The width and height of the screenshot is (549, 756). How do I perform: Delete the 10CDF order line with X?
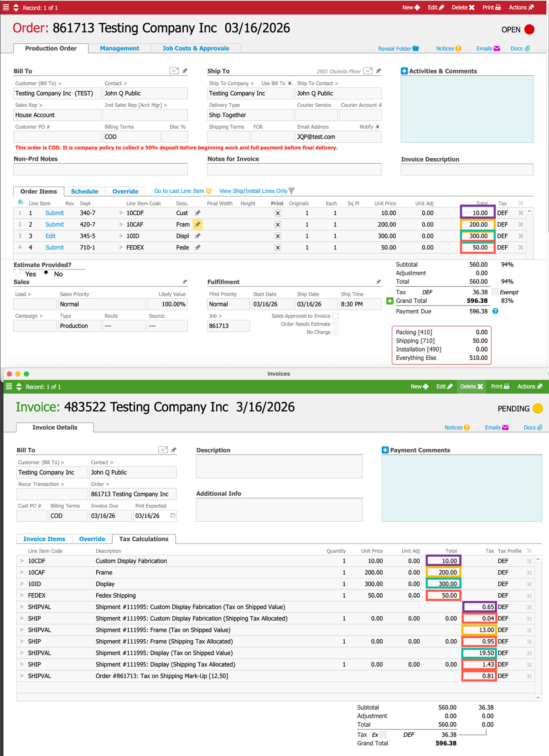point(521,213)
